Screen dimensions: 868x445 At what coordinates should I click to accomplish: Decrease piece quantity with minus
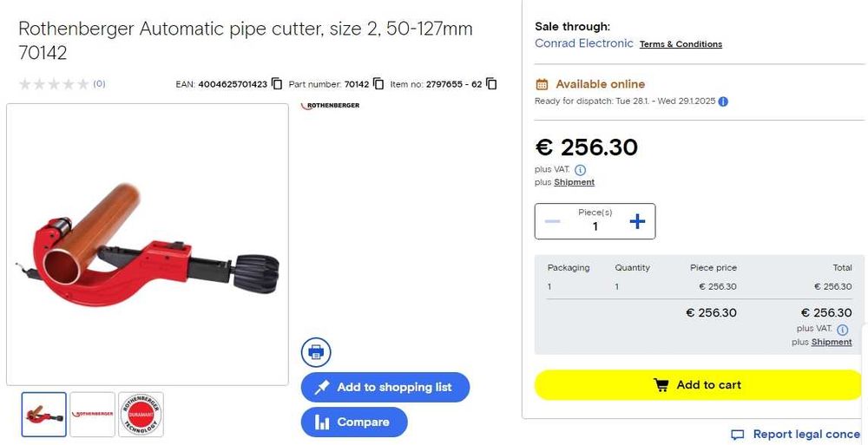point(552,221)
